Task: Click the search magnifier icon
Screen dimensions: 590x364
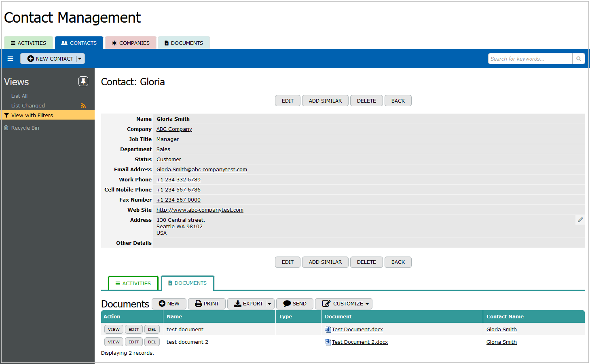Action: [579, 59]
